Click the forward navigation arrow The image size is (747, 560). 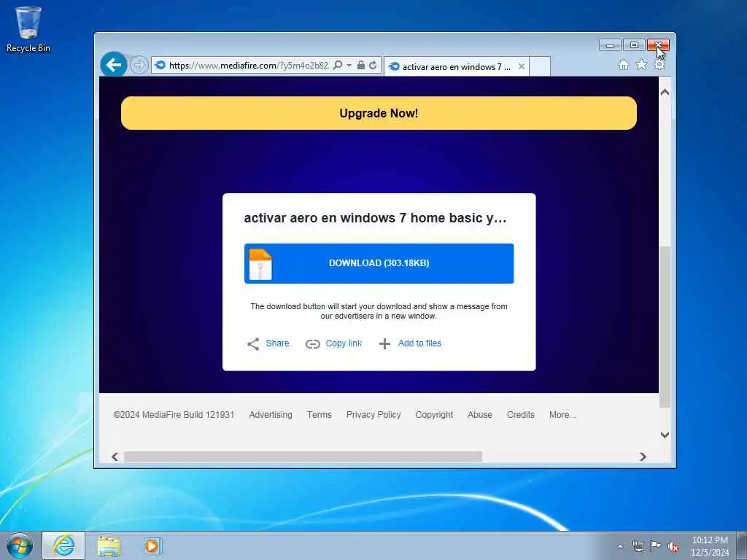(139, 65)
